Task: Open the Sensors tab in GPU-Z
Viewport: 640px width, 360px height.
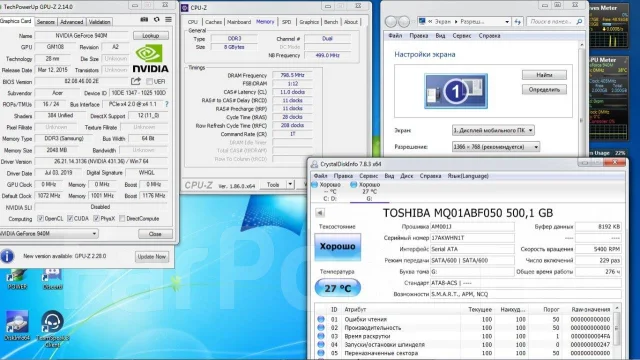Action: [x=46, y=22]
